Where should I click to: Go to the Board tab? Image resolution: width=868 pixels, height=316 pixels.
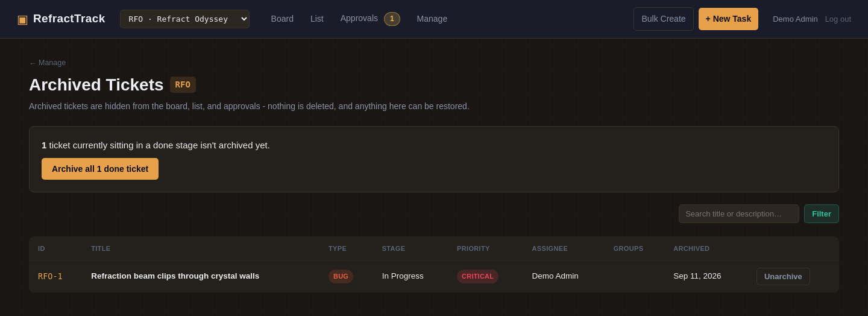click(x=282, y=19)
